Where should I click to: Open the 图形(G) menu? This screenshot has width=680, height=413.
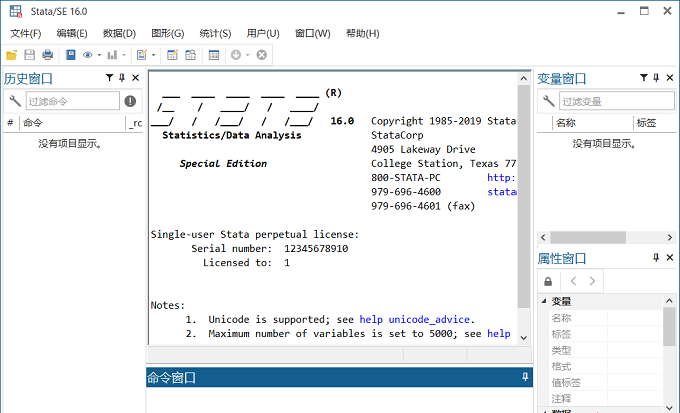click(x=168, y=33)
